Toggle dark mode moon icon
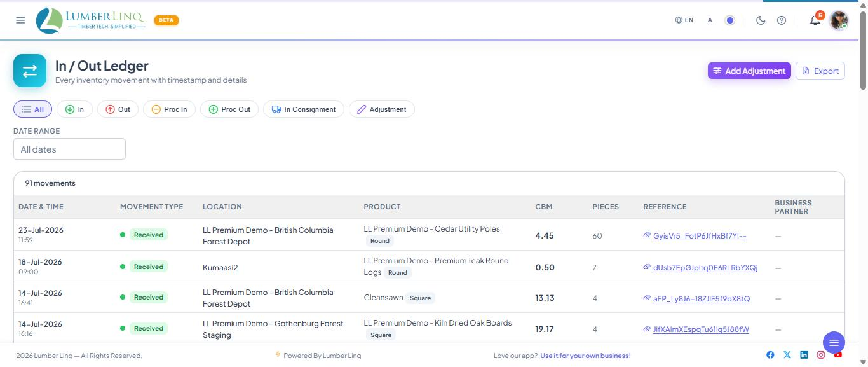The width and height of the screenshot is (868, 367). (761, 20)
